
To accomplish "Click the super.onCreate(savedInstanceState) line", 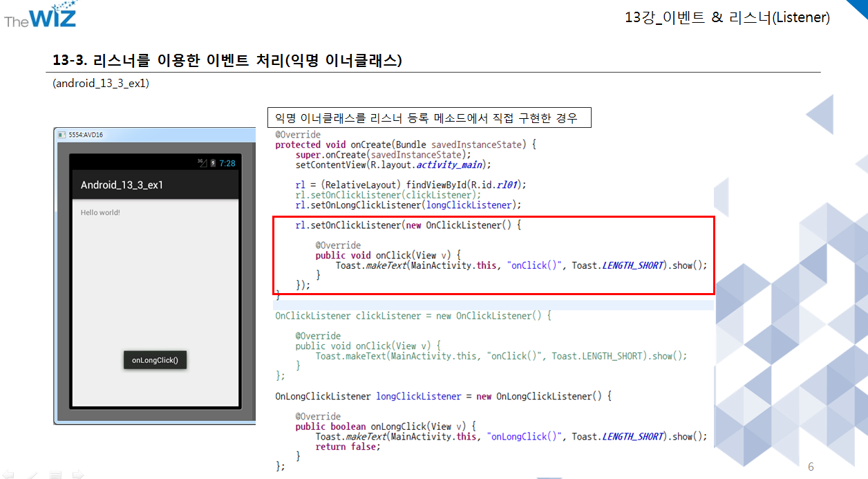I will coord(384,155).
